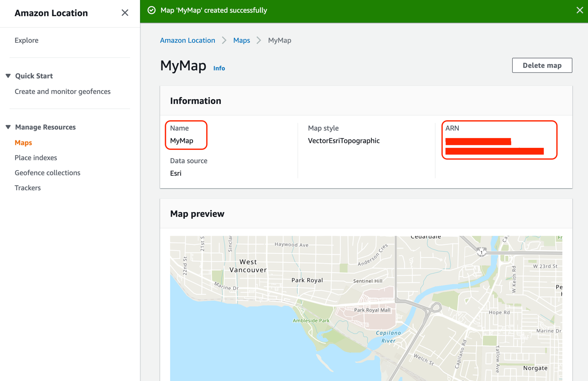Open Create and monitor geofences
Screen dimensions: 588x381
(63, 91)
